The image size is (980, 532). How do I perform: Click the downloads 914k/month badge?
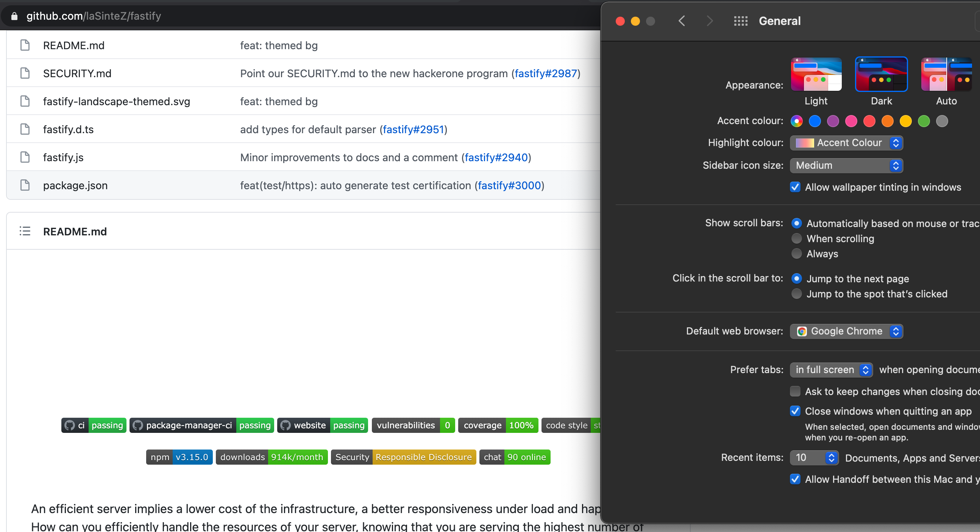point(272,457)
